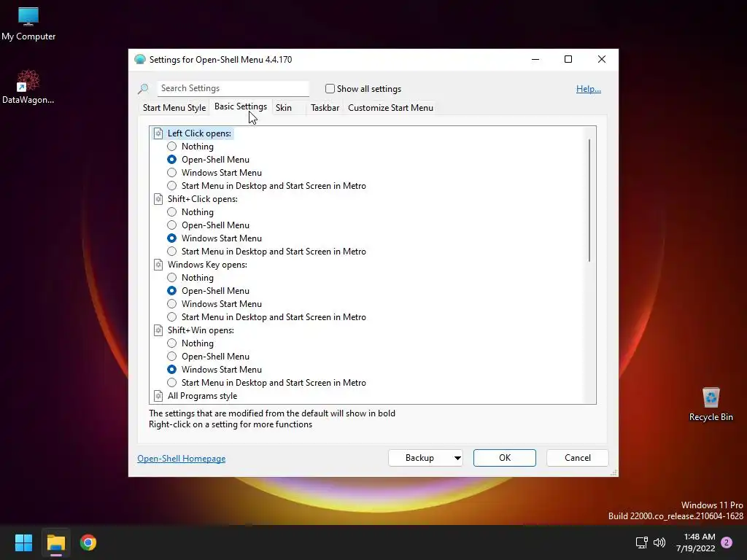Image resolution: width=747 pixels, height=560 pixels.
Task: Focus the Search Settings input field
Action: [233, 88]
